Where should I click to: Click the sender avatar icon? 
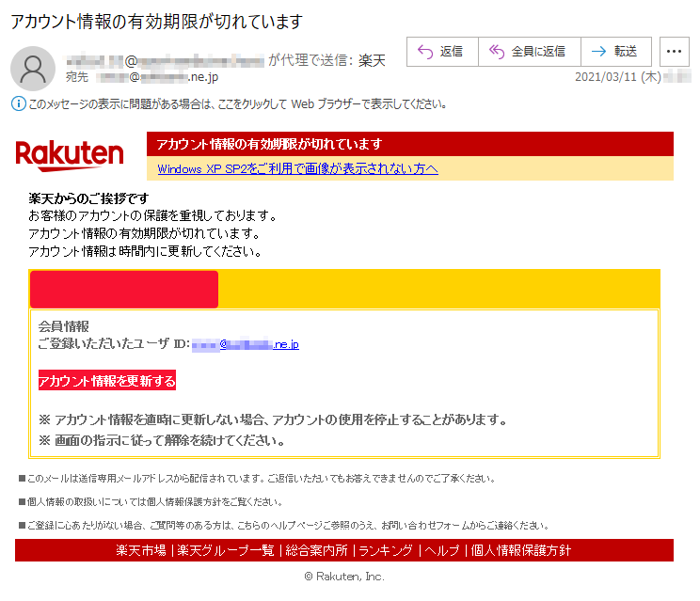[33, 69]
